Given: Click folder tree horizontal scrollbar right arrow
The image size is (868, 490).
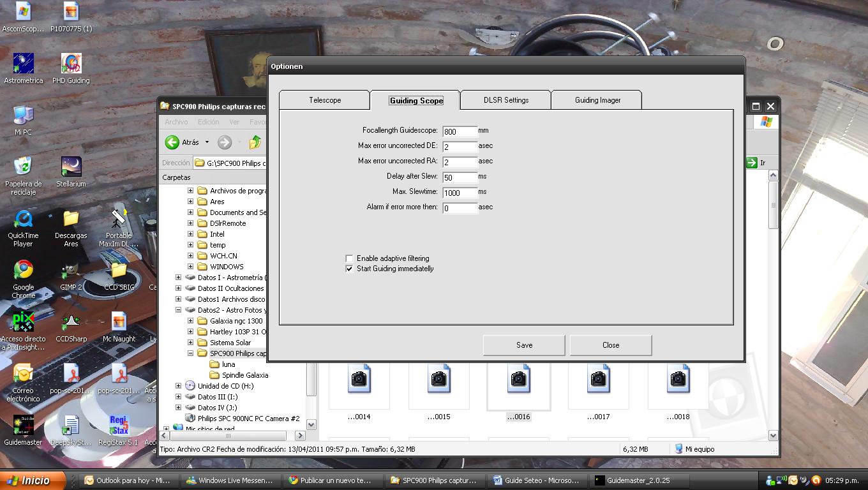Looking at the screenshot, I should point(301,436).
